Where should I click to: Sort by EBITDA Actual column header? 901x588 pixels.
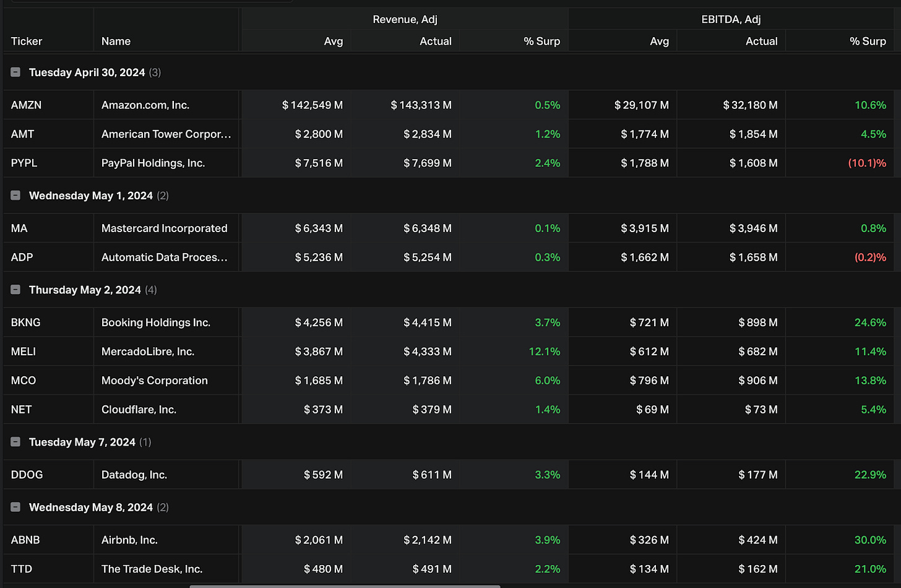point(762,41)
